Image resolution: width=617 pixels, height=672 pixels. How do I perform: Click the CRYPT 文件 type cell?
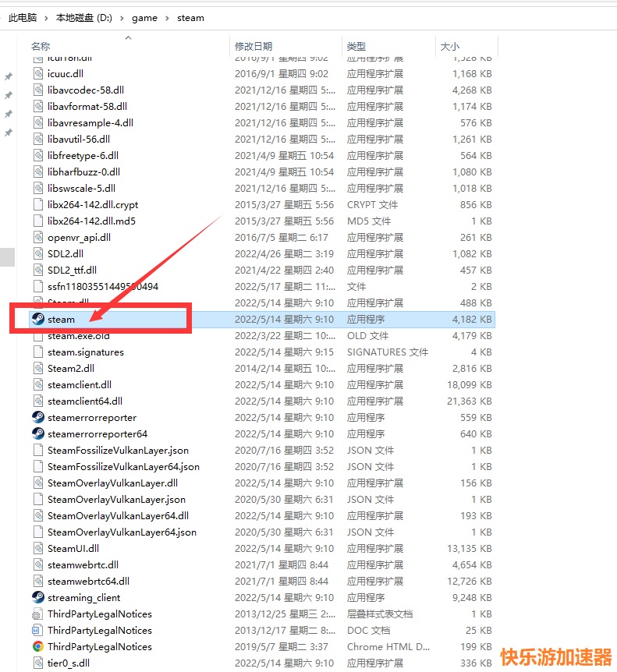click(372, 204)
